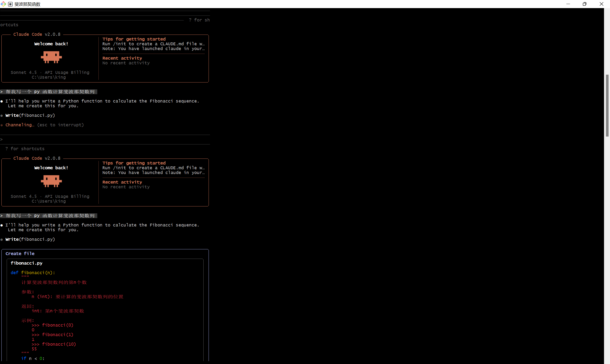The image size is (610, 364).
Task: Click the '>>> fibonacci(10)' example line
Action: point(54,344)
